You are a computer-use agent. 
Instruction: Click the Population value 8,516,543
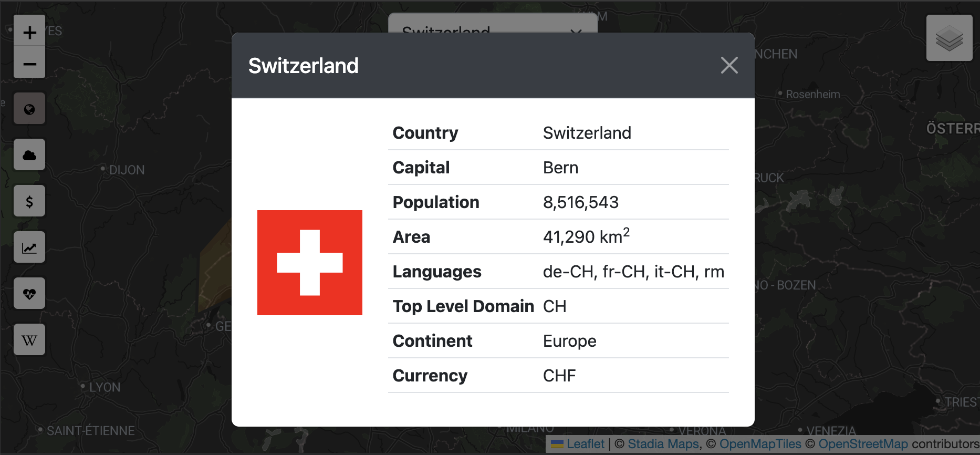pyautogui.click(x=581, y=202)
